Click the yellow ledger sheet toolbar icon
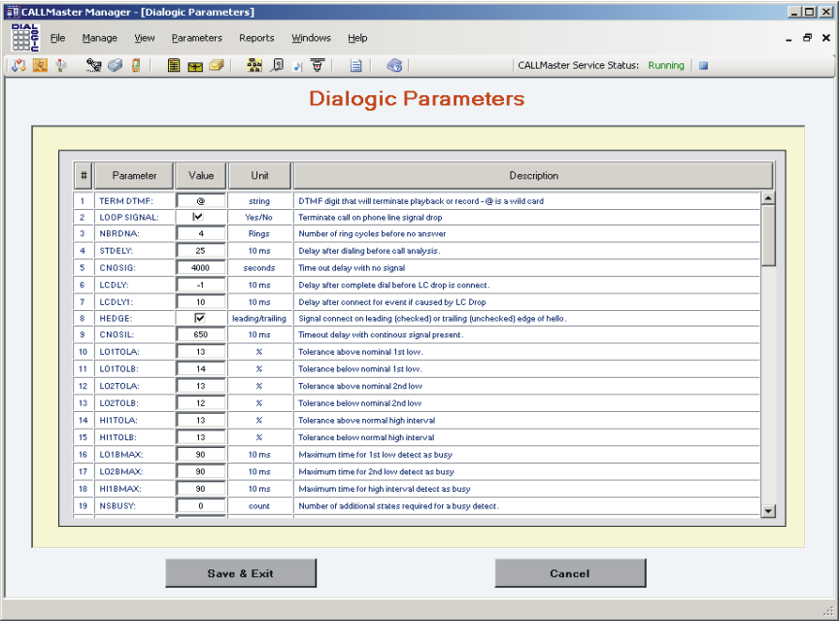Image resolution: width=840 pixels, height=621 pixels. (174, 65)
